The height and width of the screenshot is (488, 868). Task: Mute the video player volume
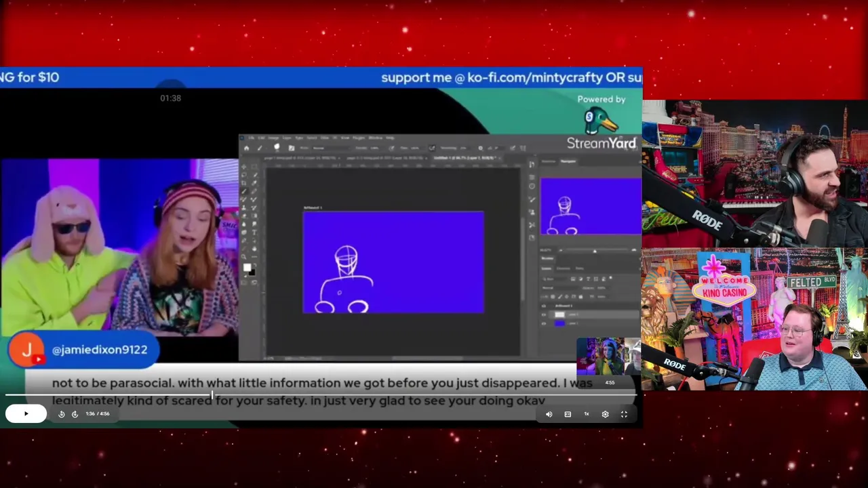549,414
